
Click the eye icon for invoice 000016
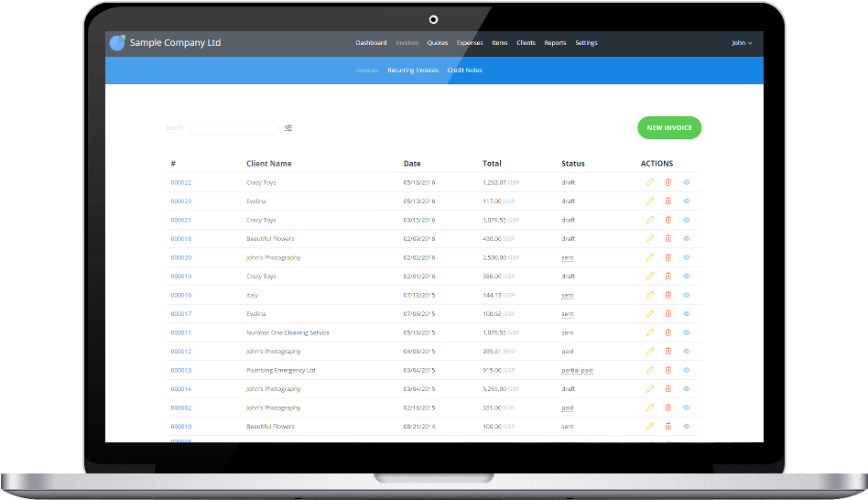click(687, 295)
